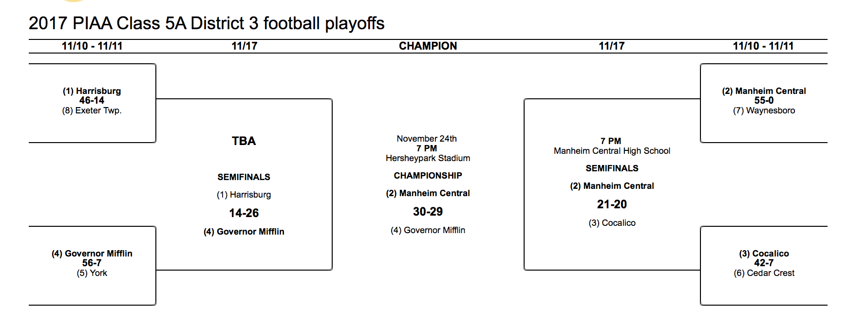
Task: Click the TBA semifinal label
Action: click(244, 141)
